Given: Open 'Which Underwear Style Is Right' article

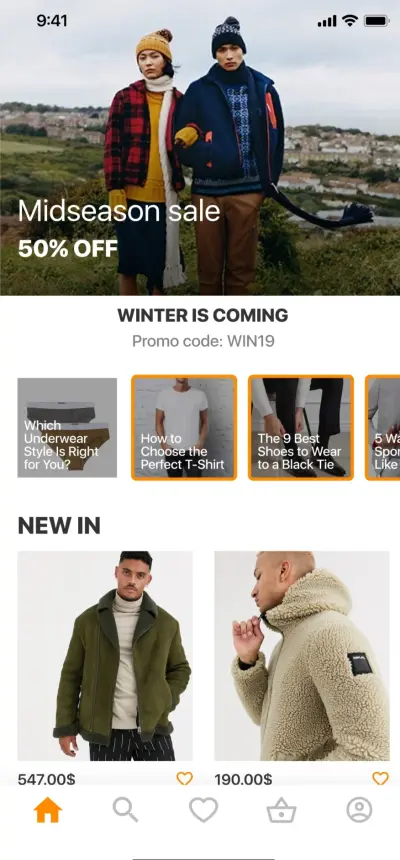Looking at the screenshot, I should (x=67, y=428).
